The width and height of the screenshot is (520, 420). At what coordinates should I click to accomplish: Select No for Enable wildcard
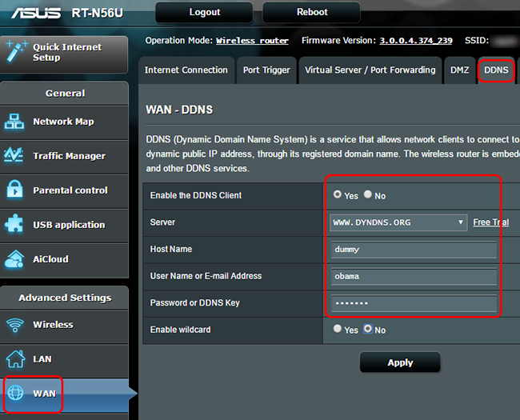(x=368, y=329)
